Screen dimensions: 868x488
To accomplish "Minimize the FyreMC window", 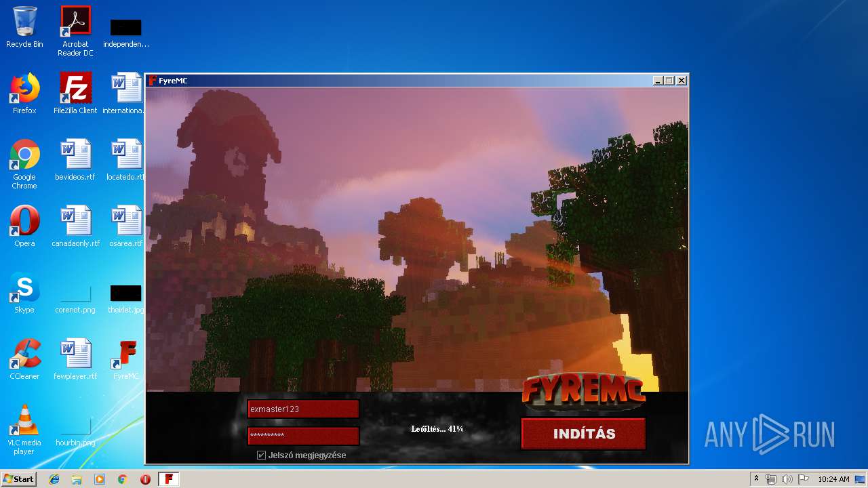I will click(658, 81).
